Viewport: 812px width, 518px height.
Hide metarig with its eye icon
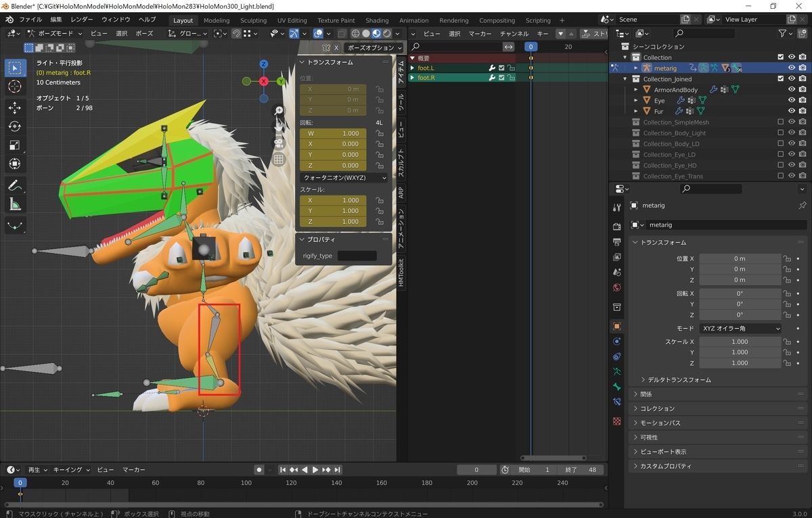click(x=792, y=68)
